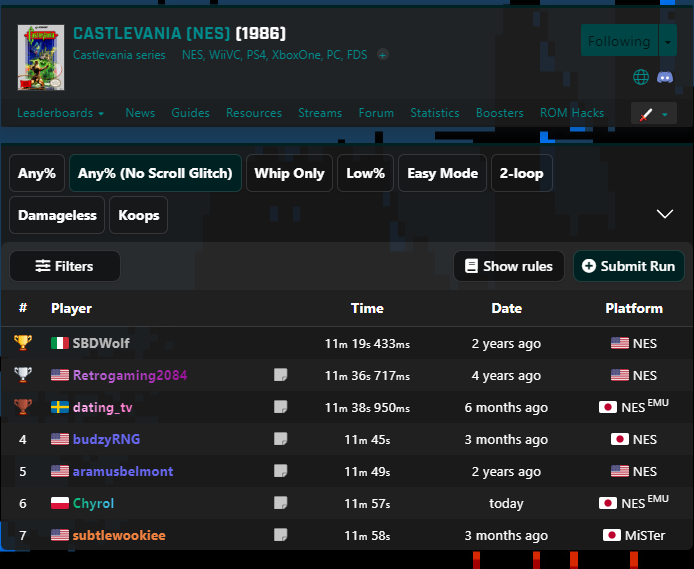Open the News page
Screen dimensions: 694x569
tap(140, 113)
